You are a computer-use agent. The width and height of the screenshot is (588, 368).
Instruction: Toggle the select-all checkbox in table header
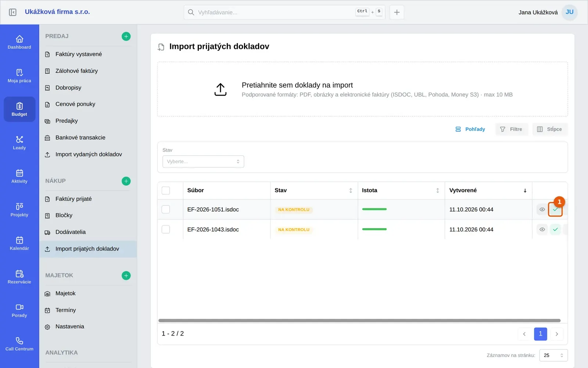tap(166, 190)
